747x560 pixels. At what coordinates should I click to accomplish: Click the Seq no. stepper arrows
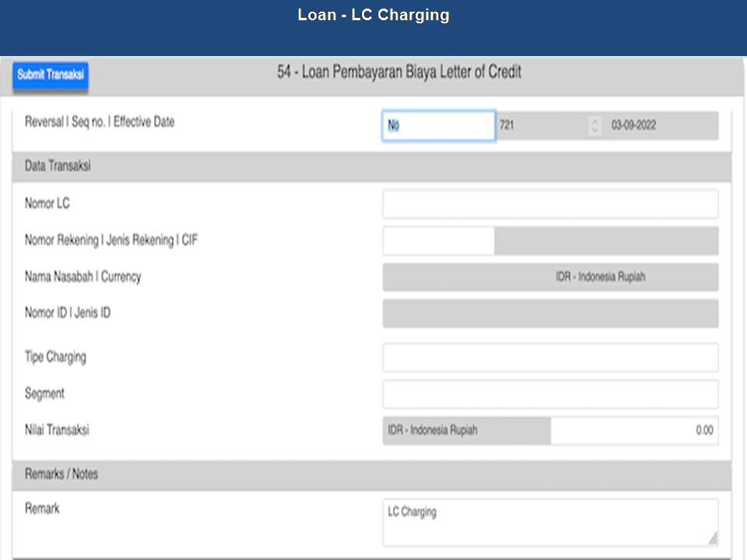pyautogui.click(x=595, y=125)
